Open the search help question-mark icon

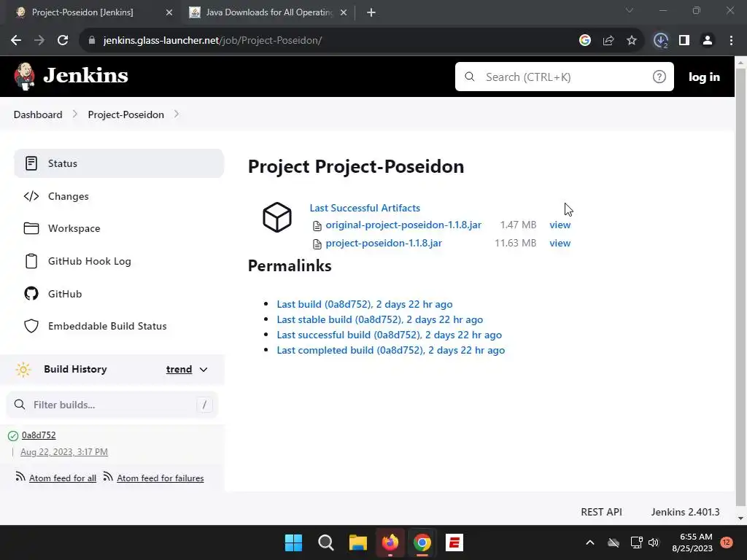coord(659,77)
